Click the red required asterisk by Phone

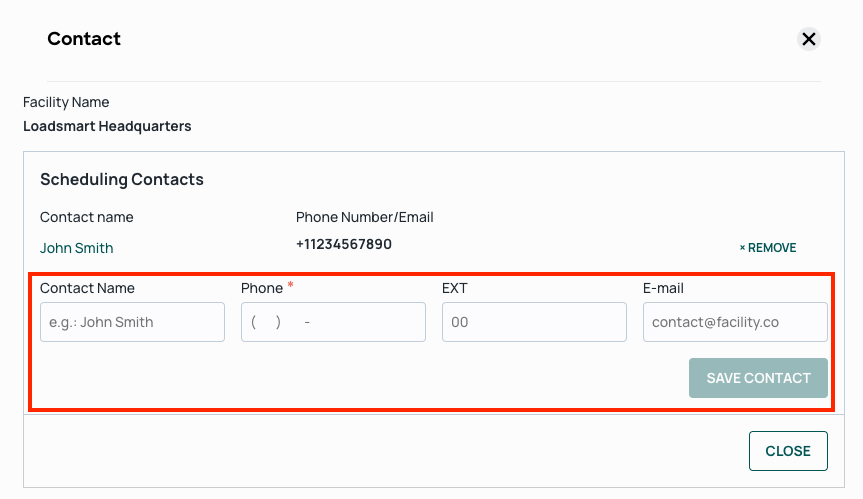pyautogui.click(x=291, y=285)
